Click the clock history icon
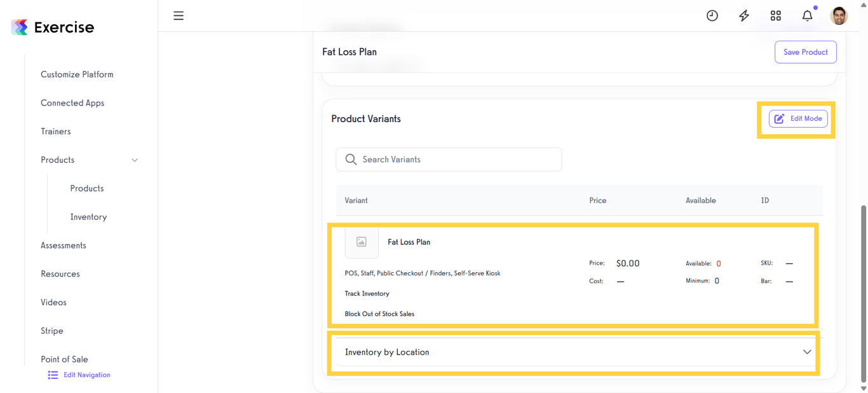The image size is (868, 393). [712, 16]
